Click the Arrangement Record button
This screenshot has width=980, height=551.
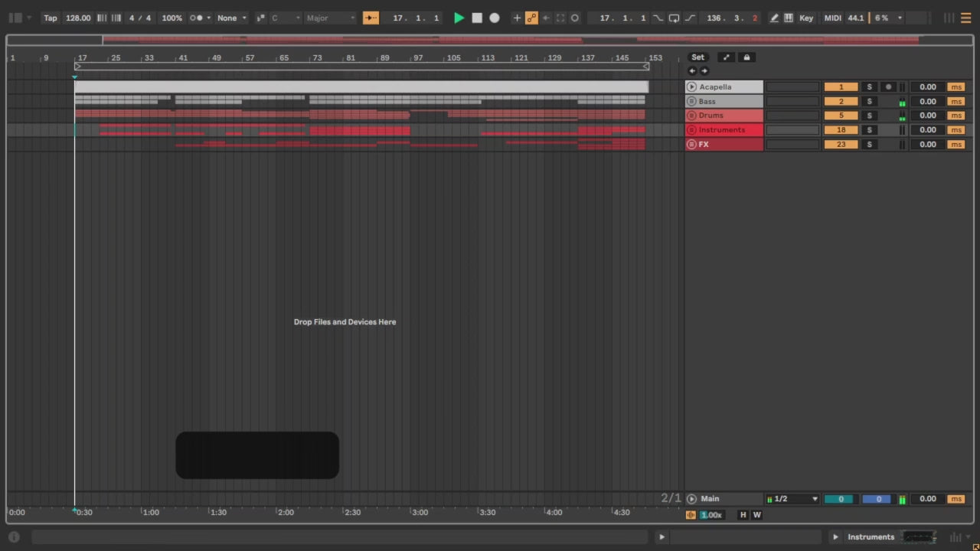[495, 18]
